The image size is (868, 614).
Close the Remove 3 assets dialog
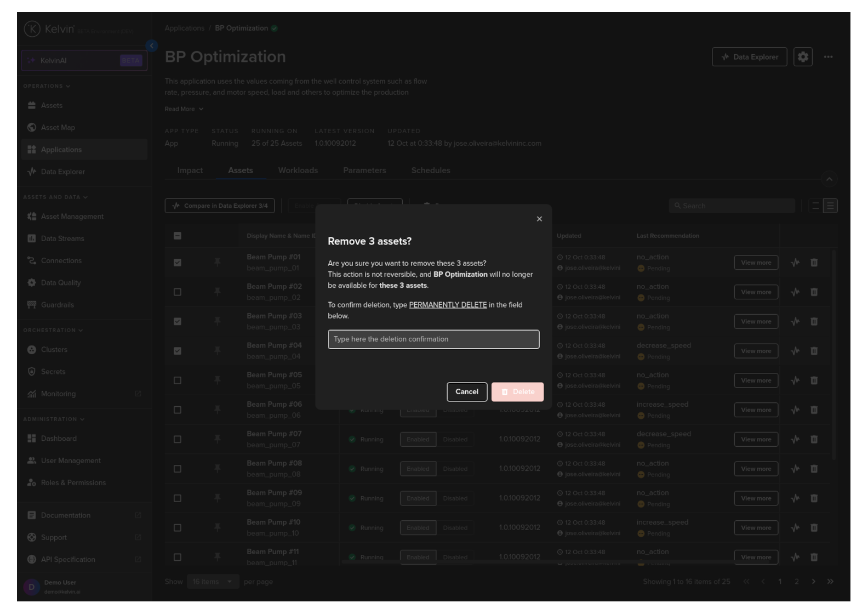tap(539, 219)
